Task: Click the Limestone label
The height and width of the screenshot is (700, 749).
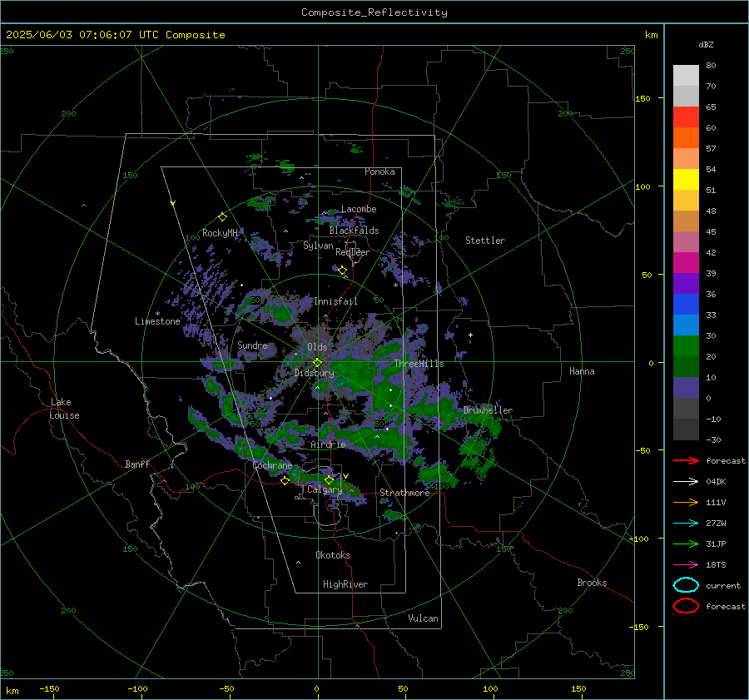Action: tap(157, 321)
